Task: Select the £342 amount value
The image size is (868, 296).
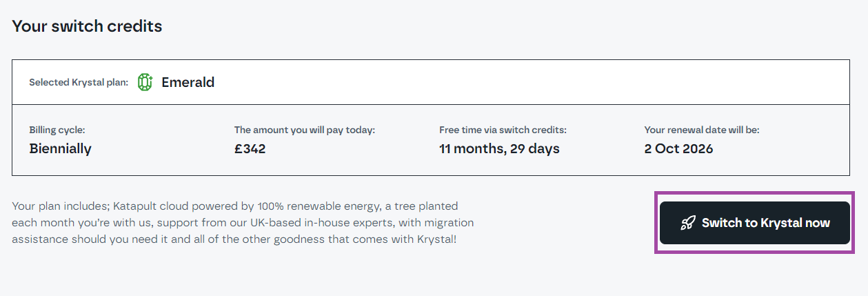Action: (x=250, y=148)
